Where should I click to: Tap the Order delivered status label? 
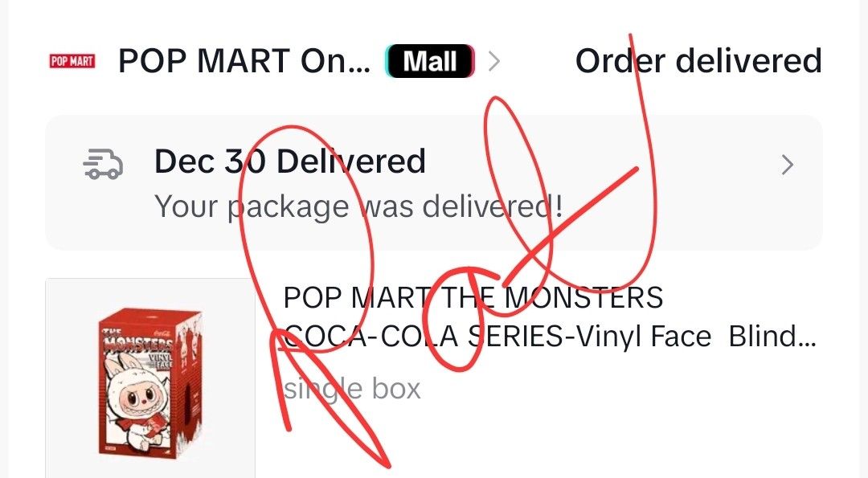(x=698, y=61)
